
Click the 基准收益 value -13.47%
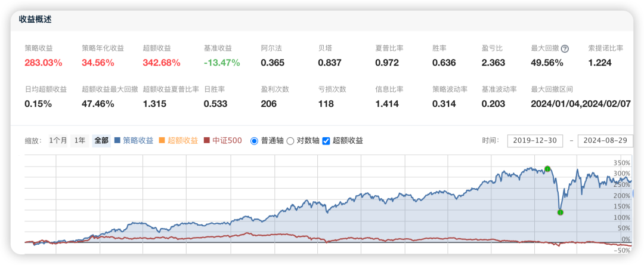tap(222, 63)
